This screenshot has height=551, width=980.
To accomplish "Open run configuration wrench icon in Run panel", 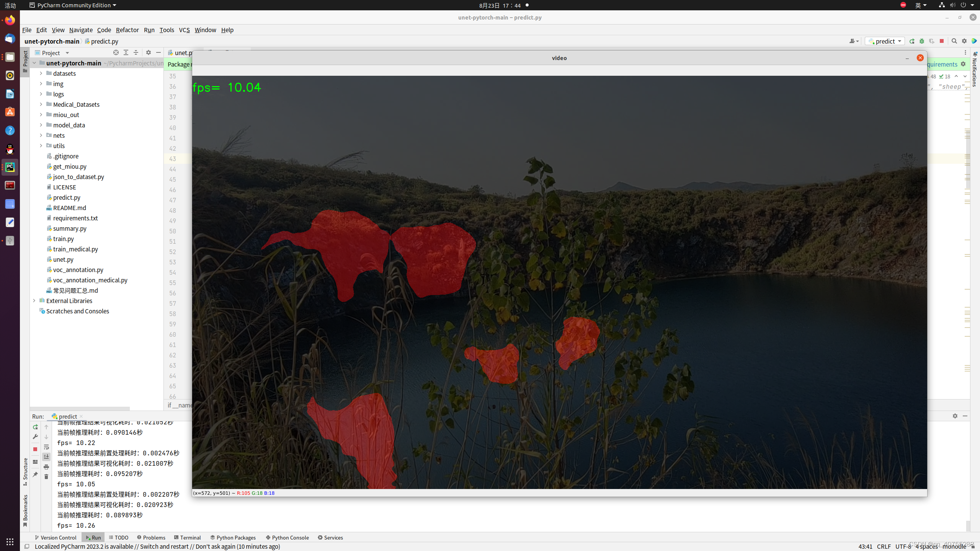I will click(35, 437).
